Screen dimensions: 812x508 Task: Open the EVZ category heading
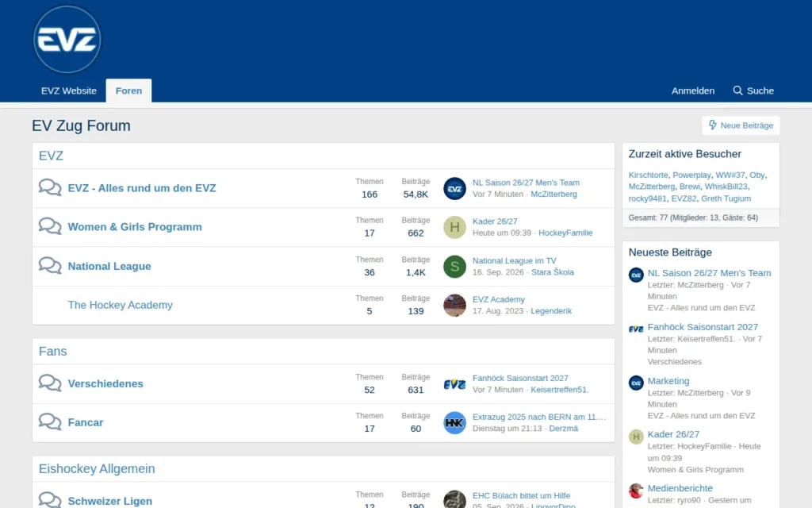point(51,156)
